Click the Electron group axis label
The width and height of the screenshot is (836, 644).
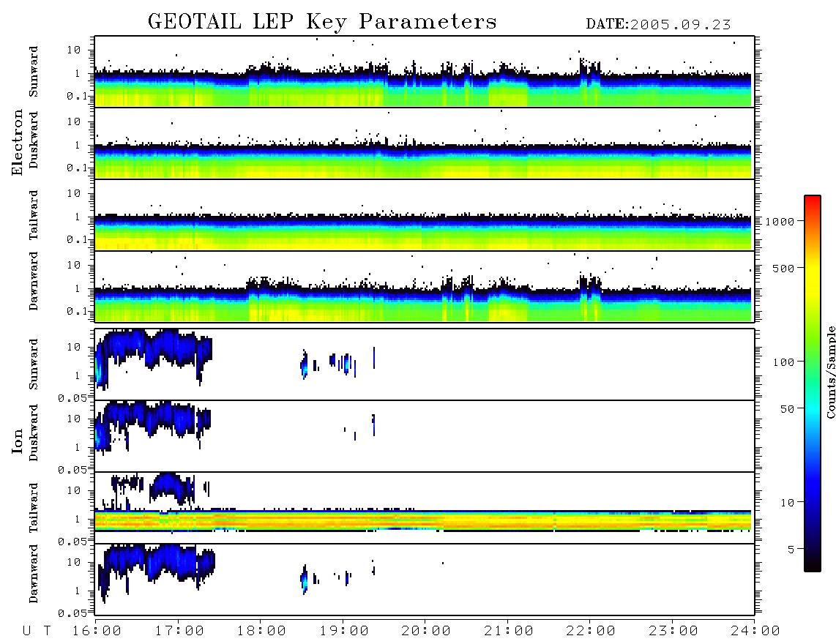(x=18, y=142)
